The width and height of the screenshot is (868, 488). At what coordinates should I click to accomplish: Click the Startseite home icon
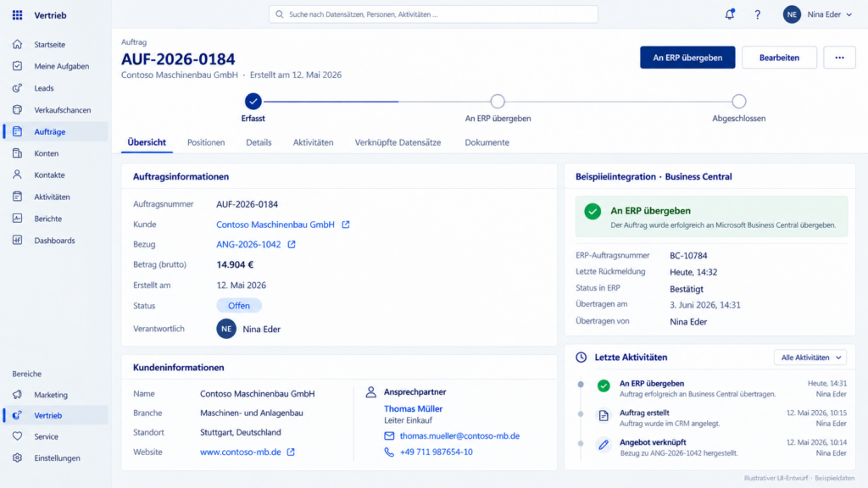pyautogui.click(x=17, y=44)
